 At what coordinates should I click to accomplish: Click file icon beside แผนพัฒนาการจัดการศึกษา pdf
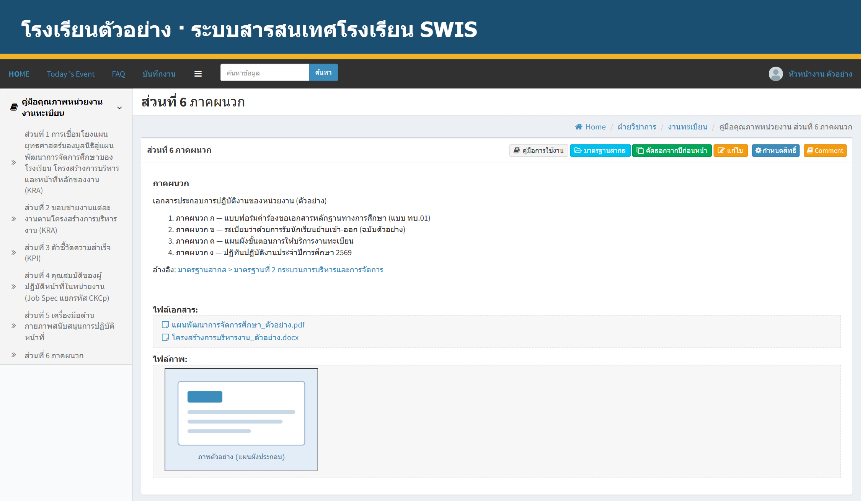coord(165,325)
